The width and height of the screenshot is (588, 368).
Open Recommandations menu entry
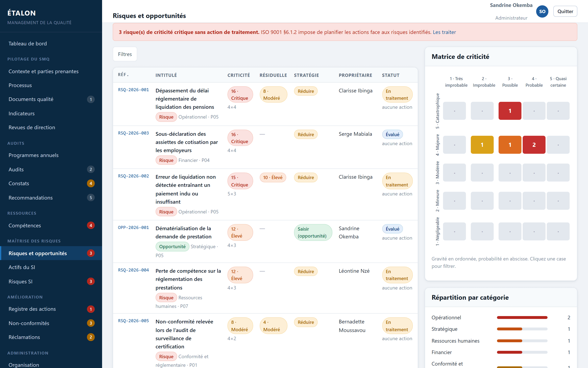pos(51,198)
